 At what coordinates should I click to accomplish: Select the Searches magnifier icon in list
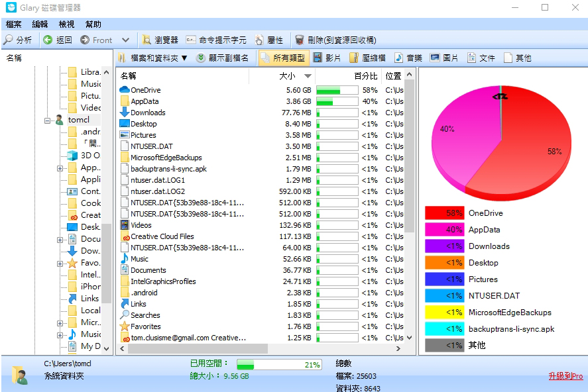(125, 315)
